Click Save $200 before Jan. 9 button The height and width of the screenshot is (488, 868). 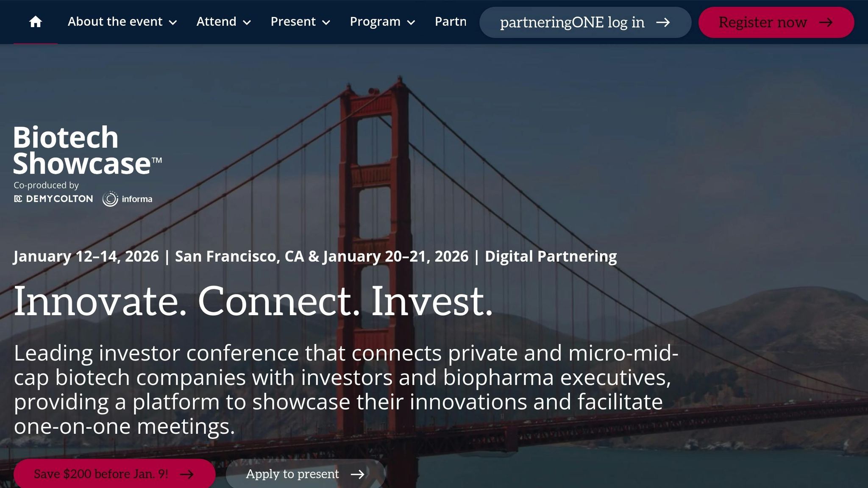coord(114,474)
